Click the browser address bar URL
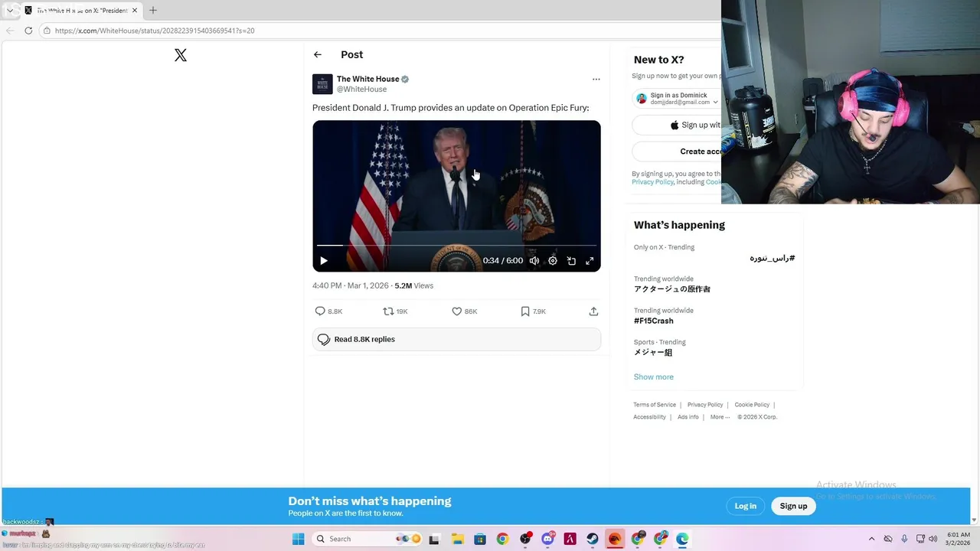Image resolution: width=980 pixels, height=551 pixels. (x=155, y=31)
